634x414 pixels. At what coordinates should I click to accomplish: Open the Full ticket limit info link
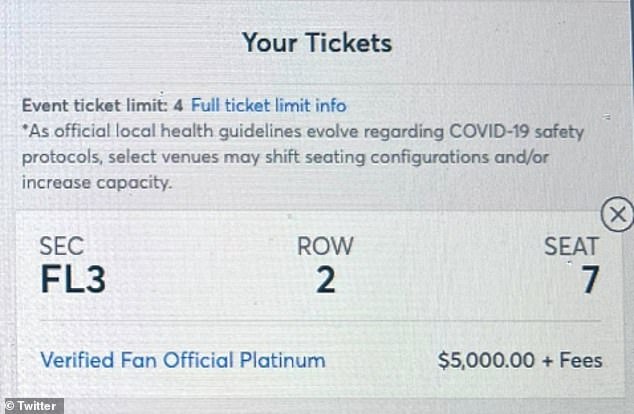[269, 105]
